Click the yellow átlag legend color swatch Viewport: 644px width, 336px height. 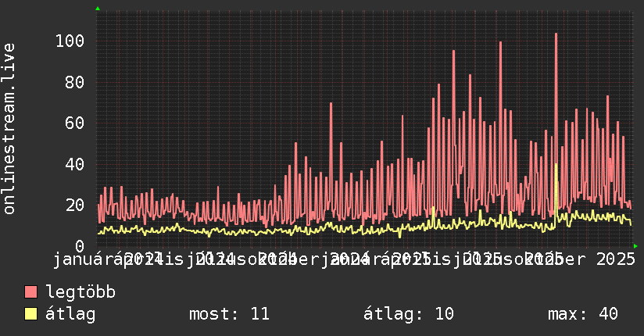point(30,314)
